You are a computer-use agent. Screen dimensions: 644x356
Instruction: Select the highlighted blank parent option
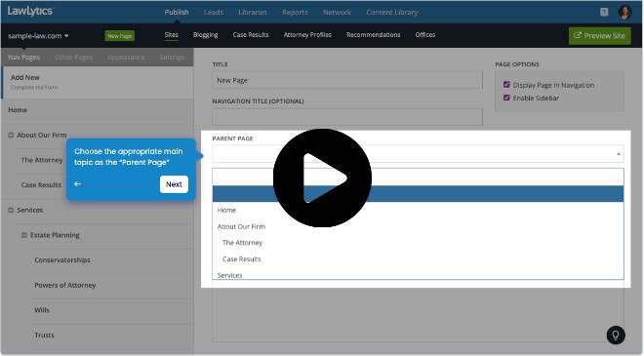pos(418,194)
